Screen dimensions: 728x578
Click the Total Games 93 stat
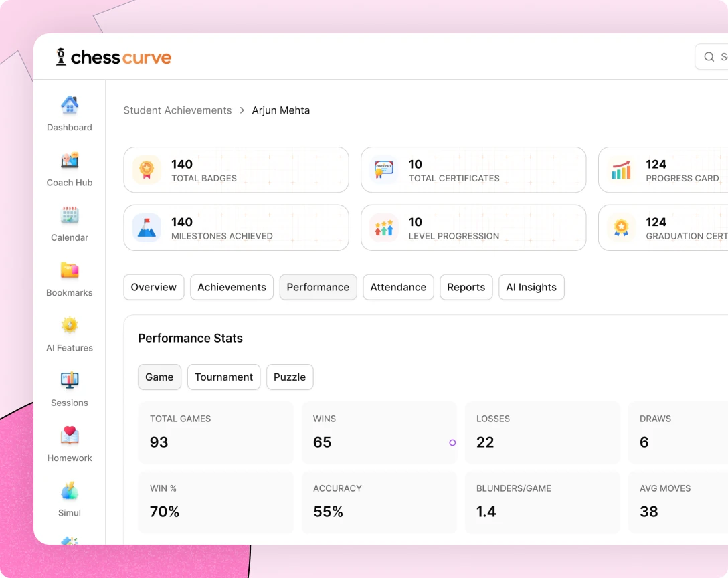pos(216,433)
